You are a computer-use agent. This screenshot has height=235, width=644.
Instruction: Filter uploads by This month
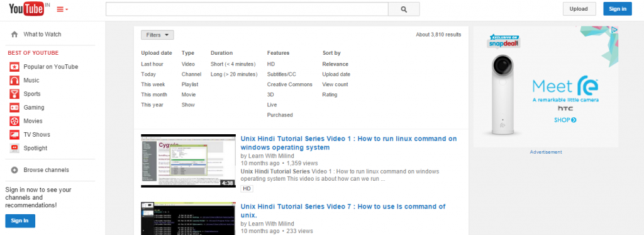[x=154, y=95]
